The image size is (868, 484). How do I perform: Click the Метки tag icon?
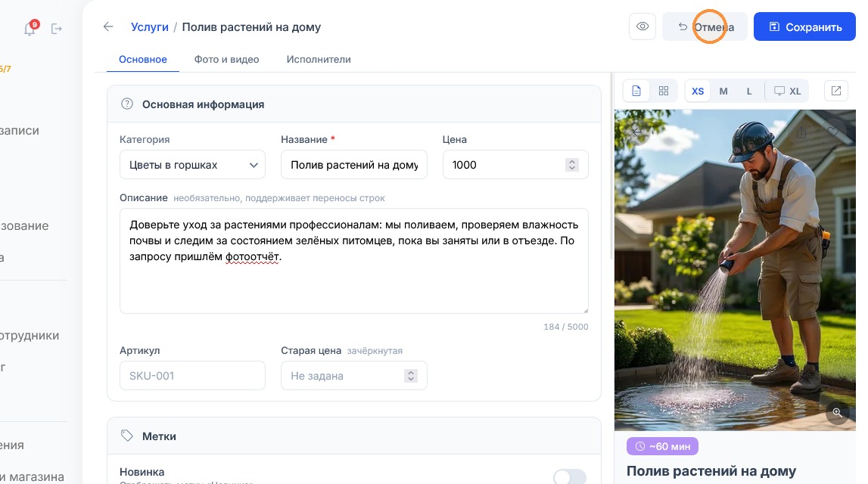pos(127,436)
